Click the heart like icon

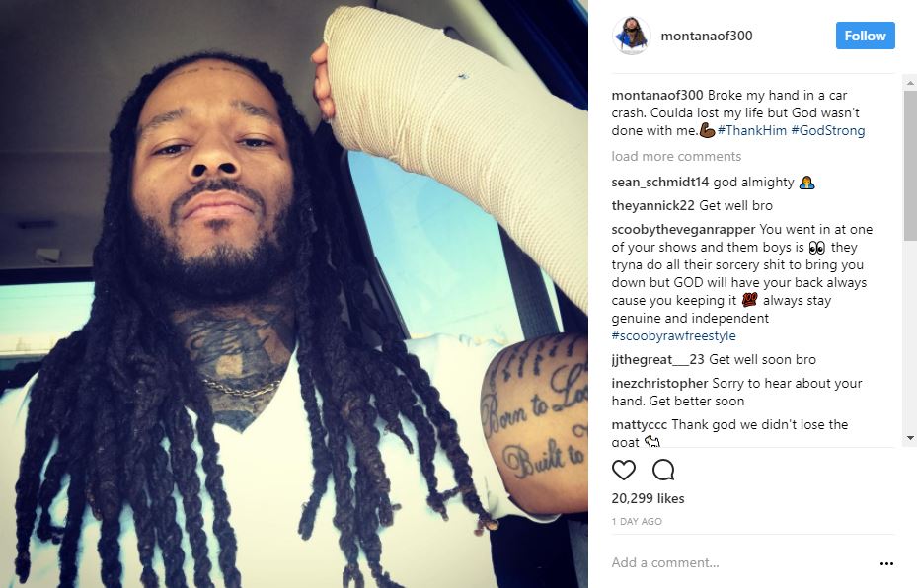coord(624,470)
